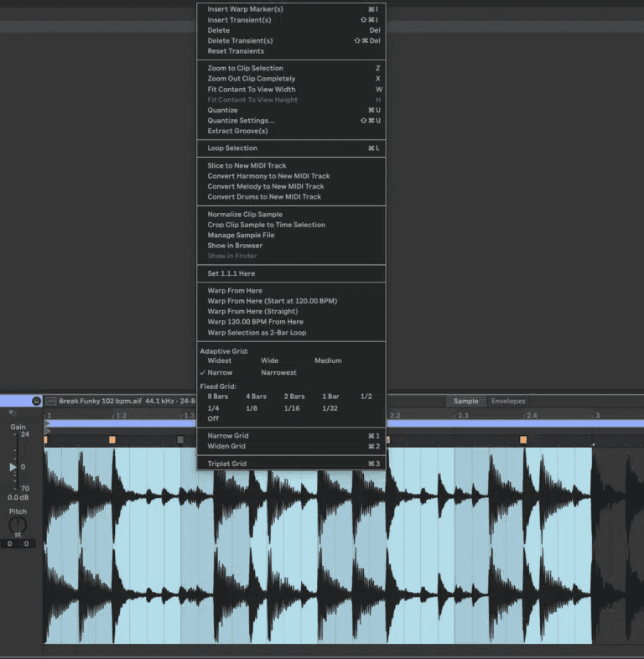Select Wide adaptive grid
Screen dimensions: 644x659
(x=269, y=361)
